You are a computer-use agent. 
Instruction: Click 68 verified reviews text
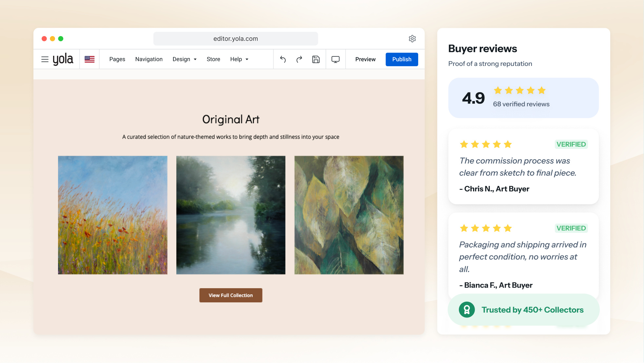tap(521, 104)
